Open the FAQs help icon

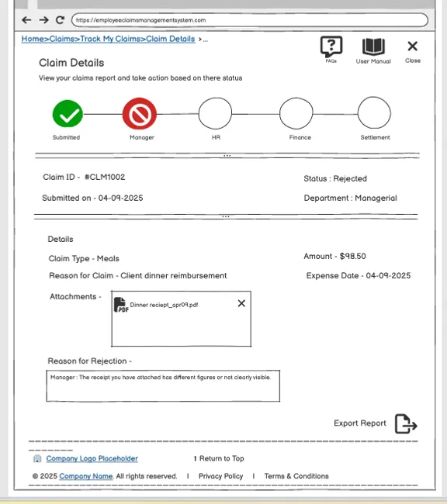point(331,47)
